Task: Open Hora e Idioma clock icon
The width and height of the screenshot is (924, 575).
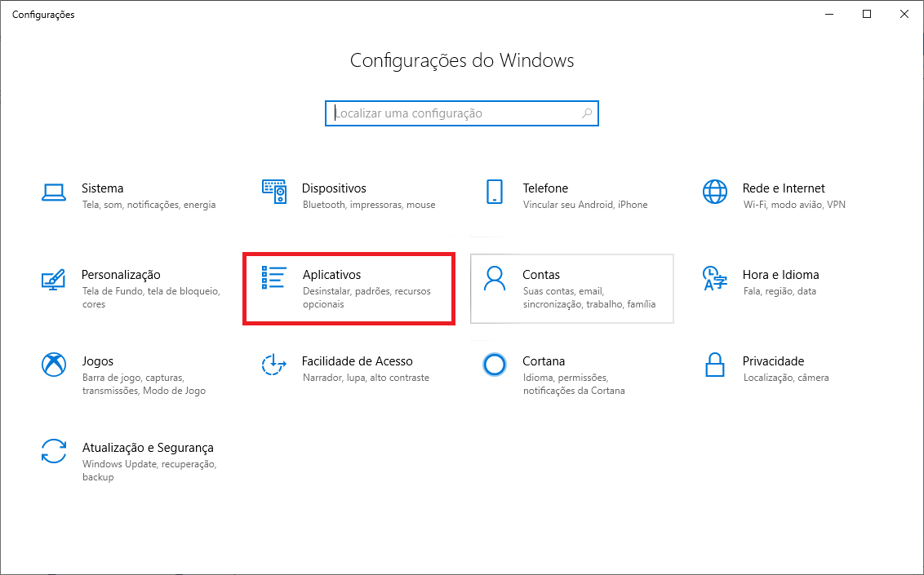Action: [x=714, y=279]
